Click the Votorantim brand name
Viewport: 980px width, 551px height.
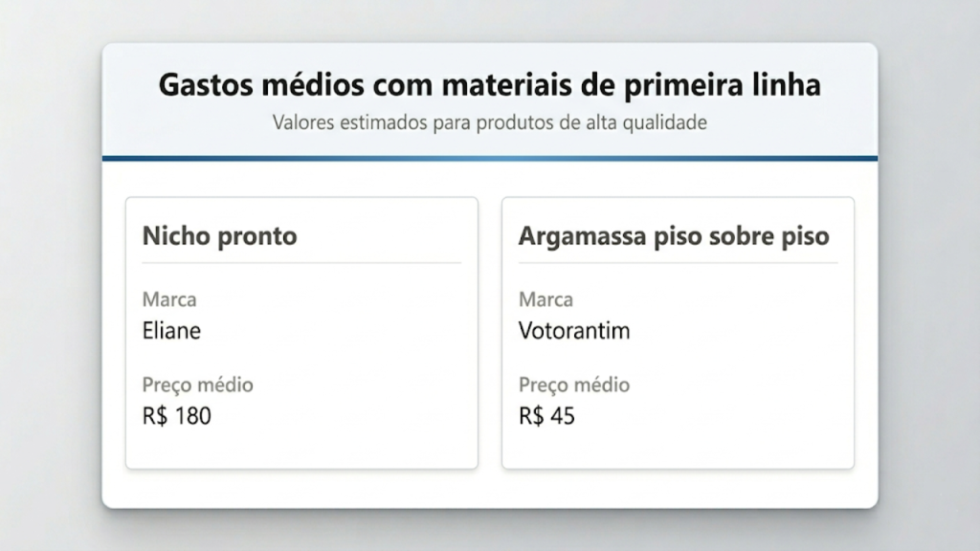click(574, 330)
